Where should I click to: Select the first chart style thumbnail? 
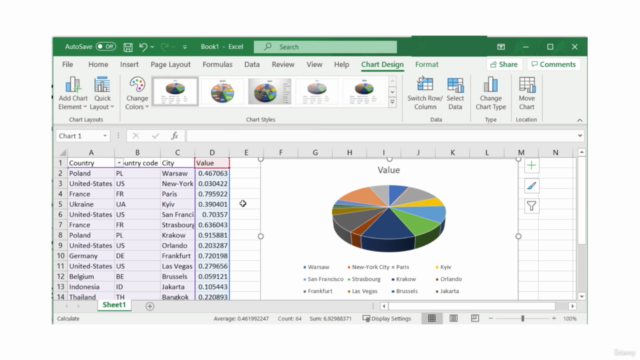[x=176, y=91]
